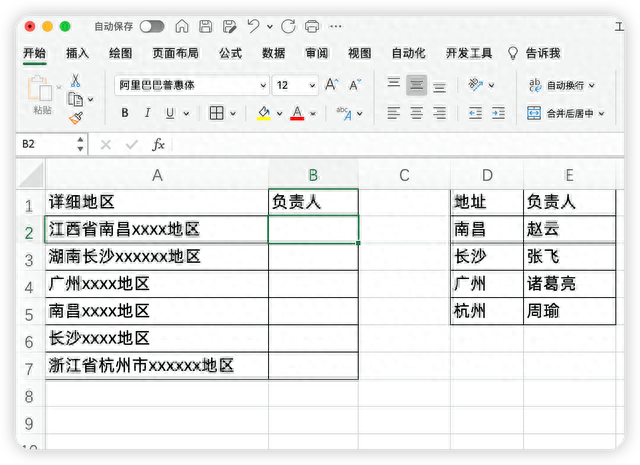Click the Save As icon with pencil
This screenshot has height=465, width=640.
coord(229,27)
